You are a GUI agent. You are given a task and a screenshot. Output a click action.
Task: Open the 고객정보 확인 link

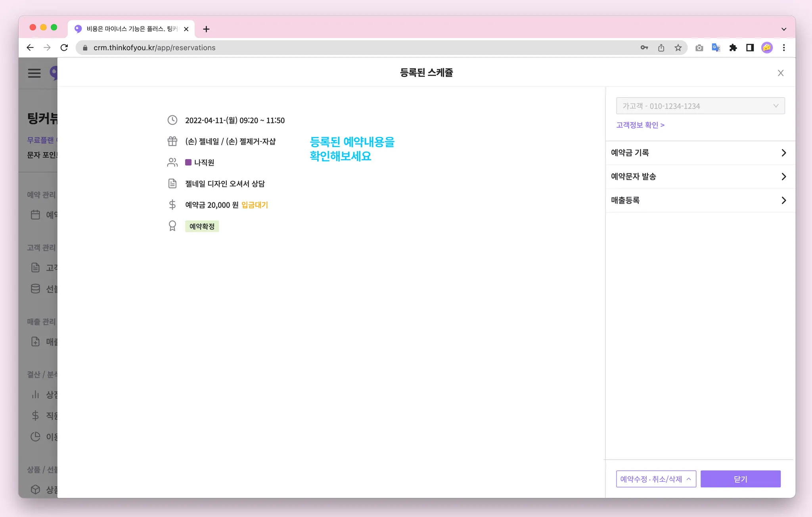640,125
